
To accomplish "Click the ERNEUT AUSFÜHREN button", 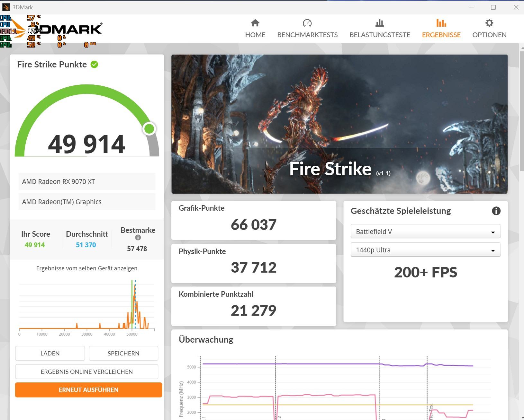I will coord(88,390).
